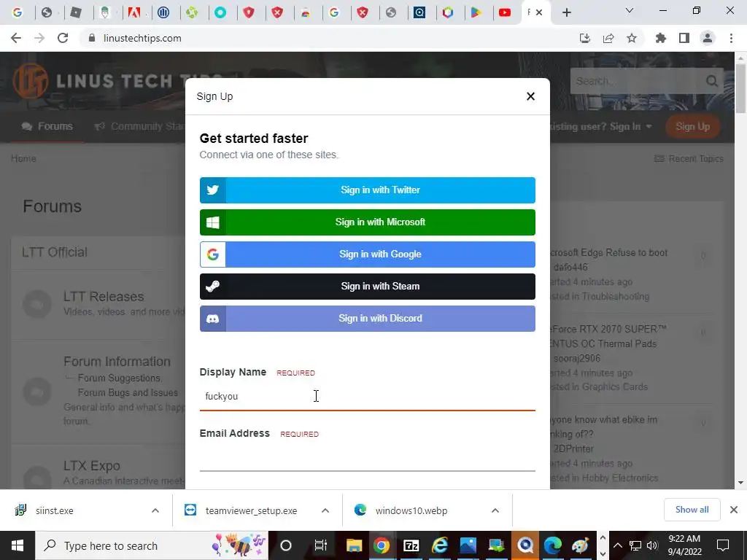This screenshot has height=560, width=747.
Task: Open options for siinst.exe download
Action: [x=155, y=510]
